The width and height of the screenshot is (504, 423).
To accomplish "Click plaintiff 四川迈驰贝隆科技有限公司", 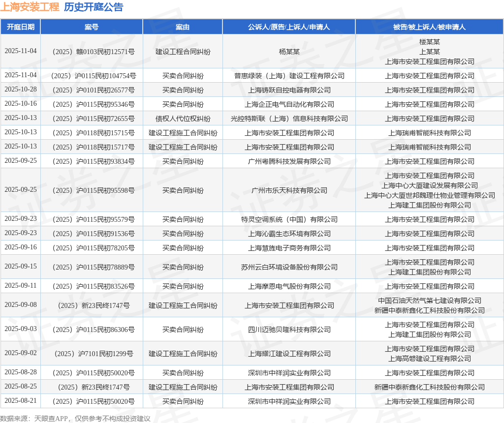I will (x=289, y=330).
